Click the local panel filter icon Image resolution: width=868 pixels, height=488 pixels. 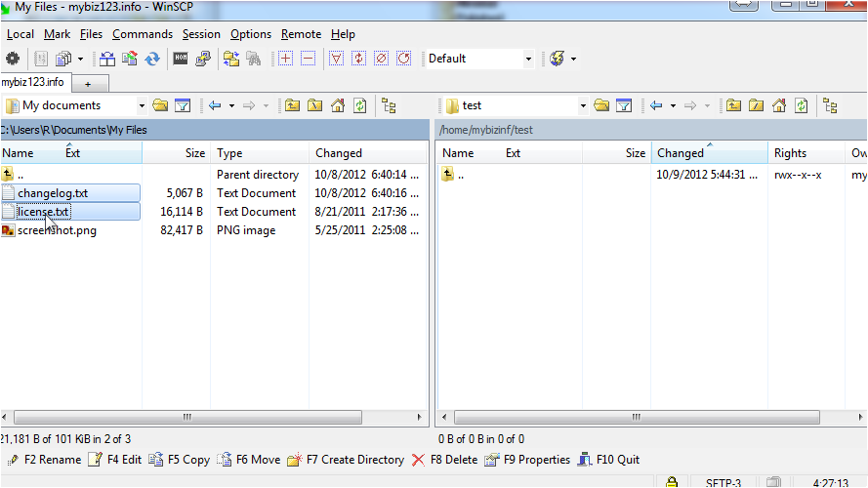183,105
